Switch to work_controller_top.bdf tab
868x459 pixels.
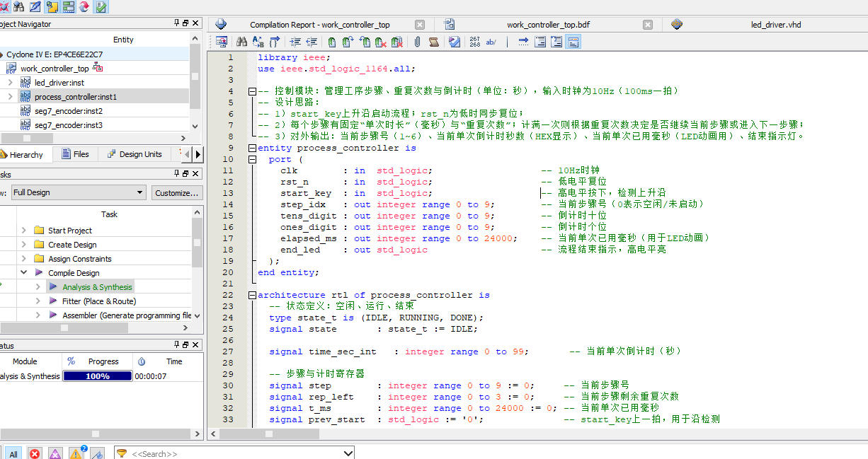click(548, 25)
